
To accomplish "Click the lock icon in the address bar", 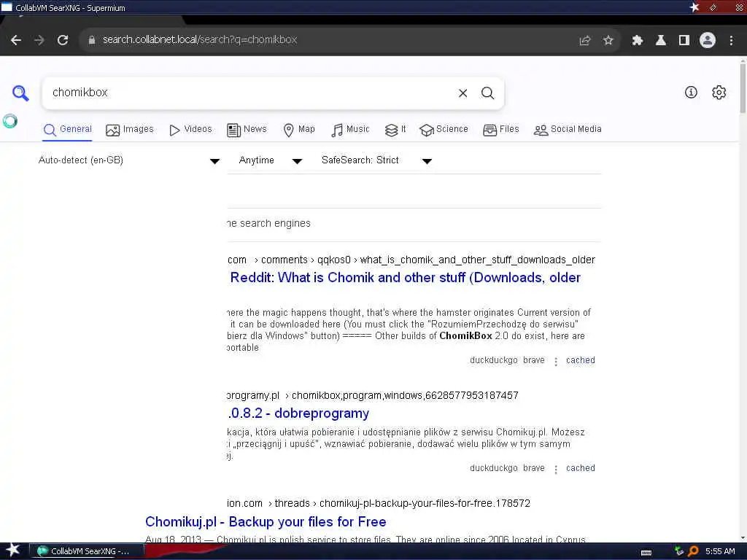I will 91,40.
